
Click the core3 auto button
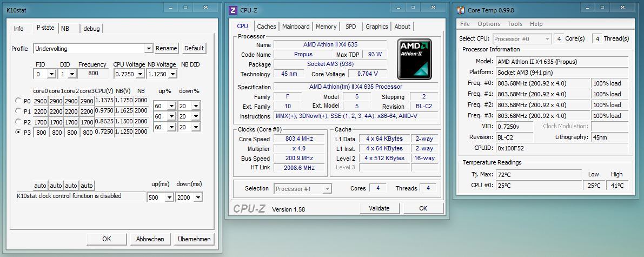click(x=87, y=186)
